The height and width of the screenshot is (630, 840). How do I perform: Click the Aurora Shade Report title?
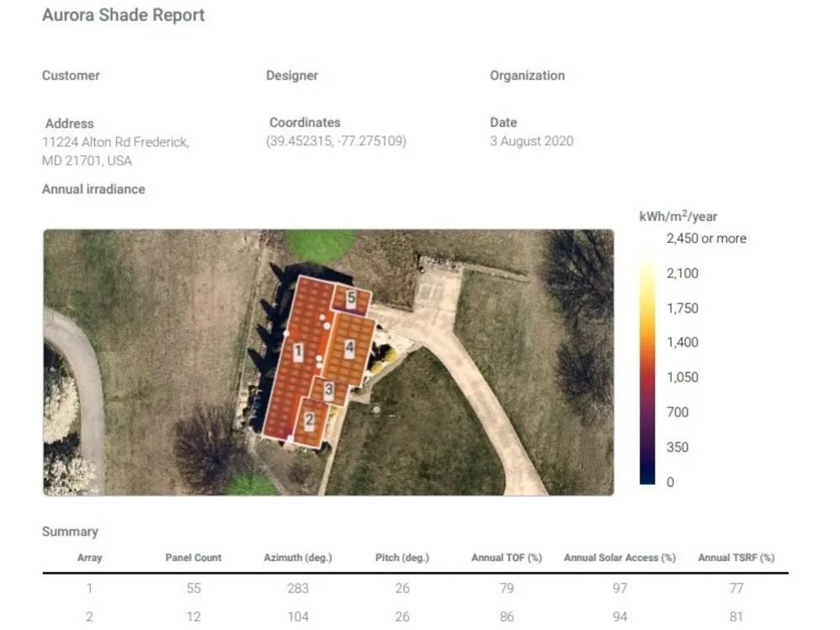(123, 14)
